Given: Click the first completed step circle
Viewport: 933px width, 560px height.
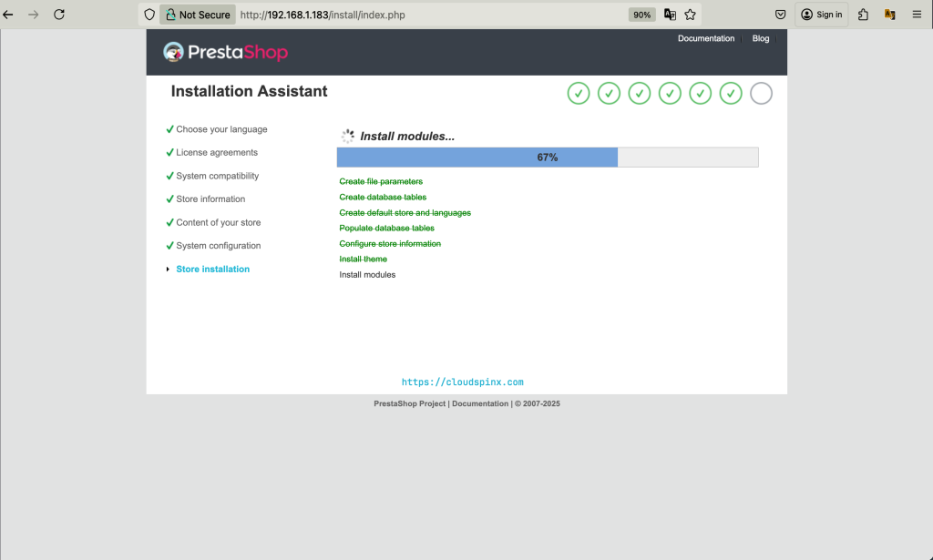Looking at the screenshot, I should 579,93.
